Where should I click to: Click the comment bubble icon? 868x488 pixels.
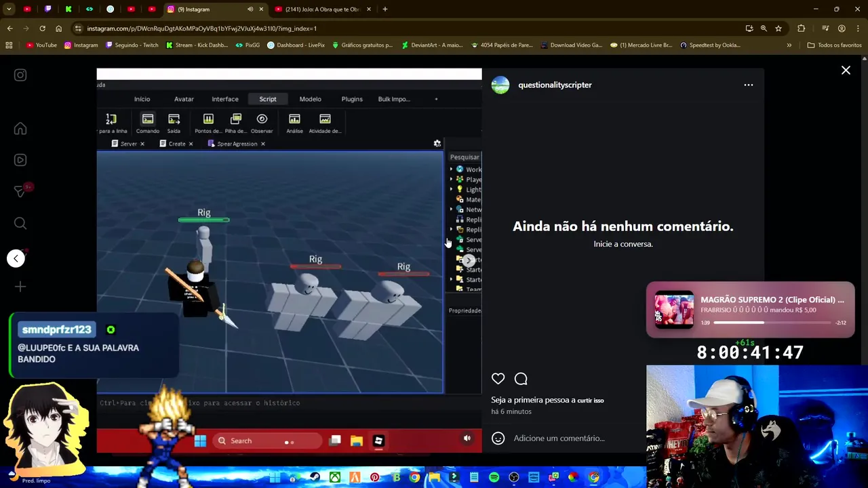[x=521, y=379]
